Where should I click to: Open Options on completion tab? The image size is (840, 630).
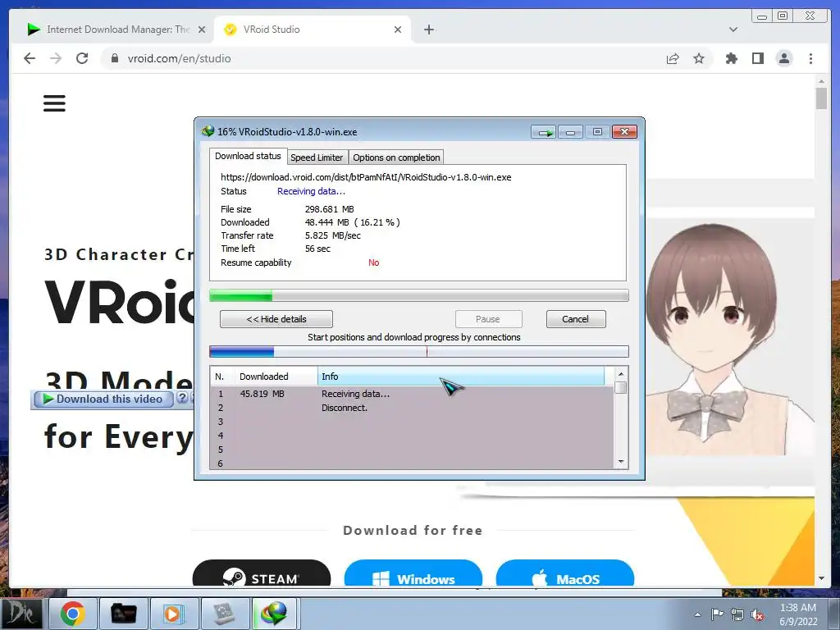396,157
